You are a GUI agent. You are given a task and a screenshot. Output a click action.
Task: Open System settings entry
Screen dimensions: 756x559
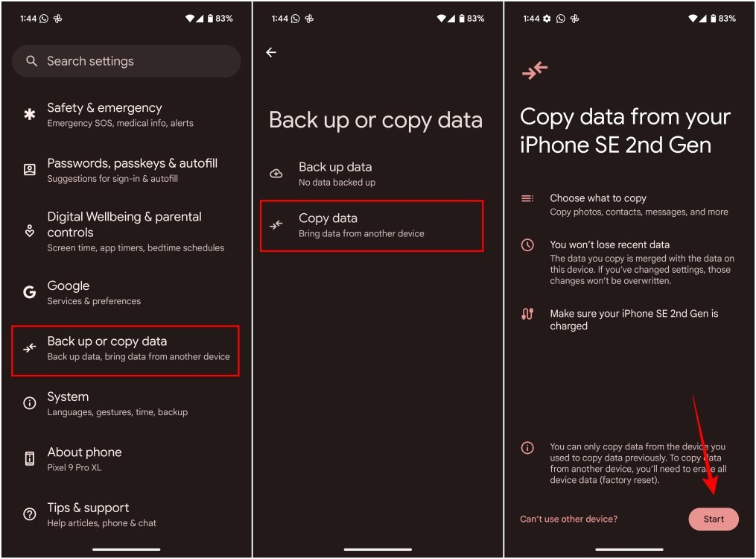pos(127,404)
